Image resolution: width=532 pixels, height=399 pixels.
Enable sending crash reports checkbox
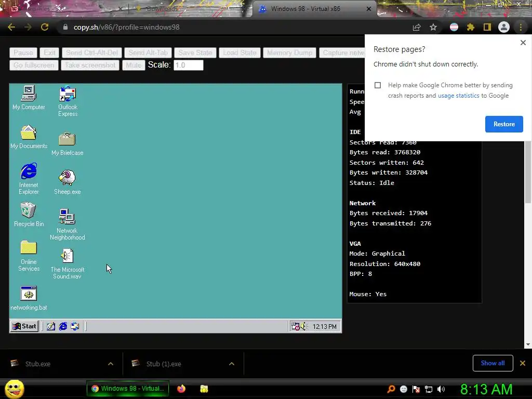point(378,85)
